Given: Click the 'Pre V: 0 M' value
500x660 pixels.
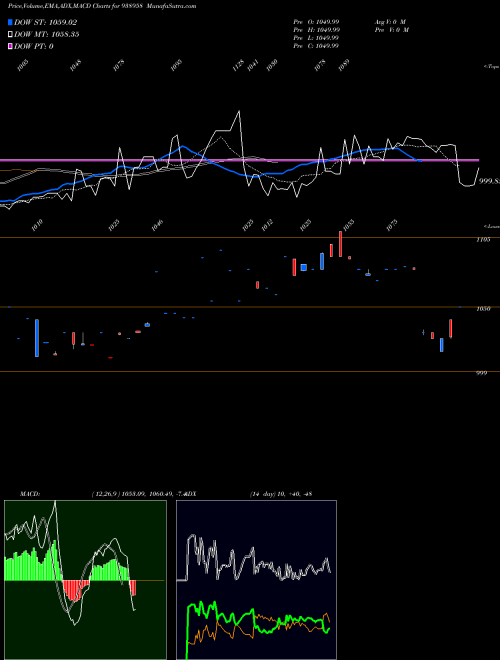Looking at the screenshot, I should pos(392,30).
